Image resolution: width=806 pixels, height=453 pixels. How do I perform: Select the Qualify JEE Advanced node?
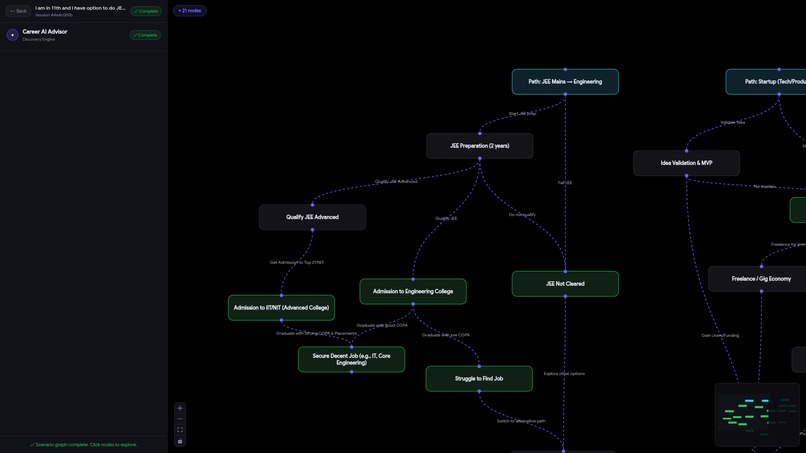pyautogui.click(x=312, y=217)
